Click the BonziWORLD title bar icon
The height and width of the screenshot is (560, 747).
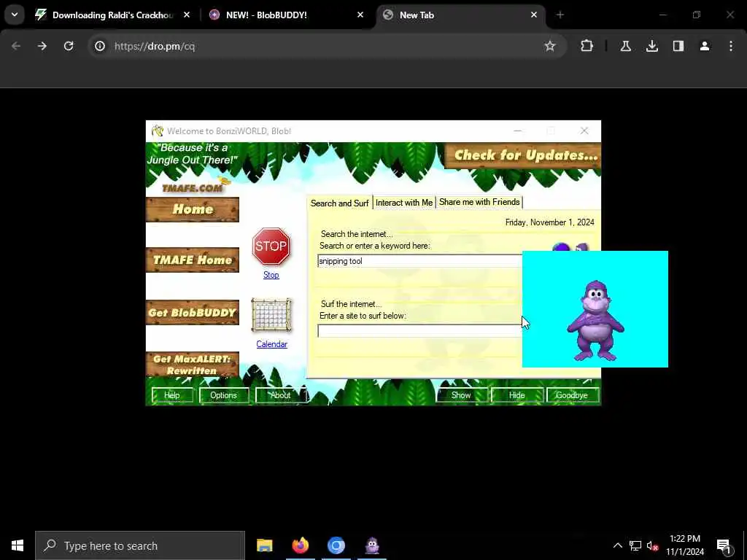(x=158, y=131)
